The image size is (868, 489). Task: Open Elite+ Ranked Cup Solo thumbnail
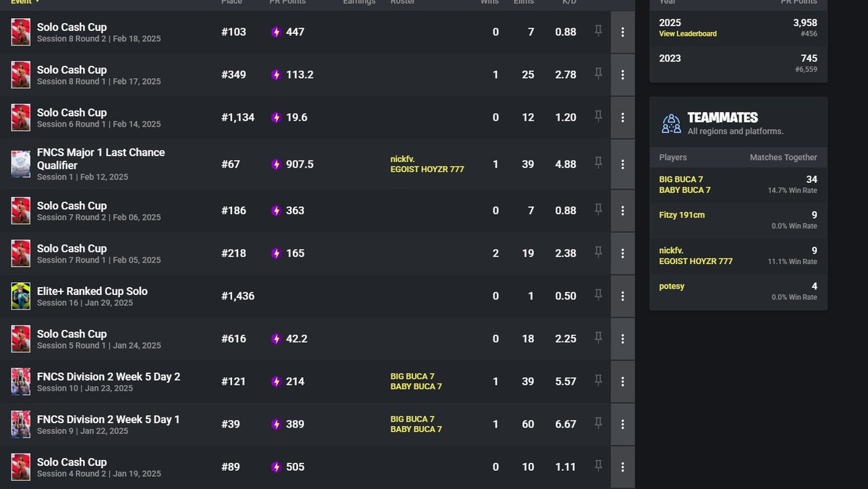pyautogui.click(x=21, y=296)
